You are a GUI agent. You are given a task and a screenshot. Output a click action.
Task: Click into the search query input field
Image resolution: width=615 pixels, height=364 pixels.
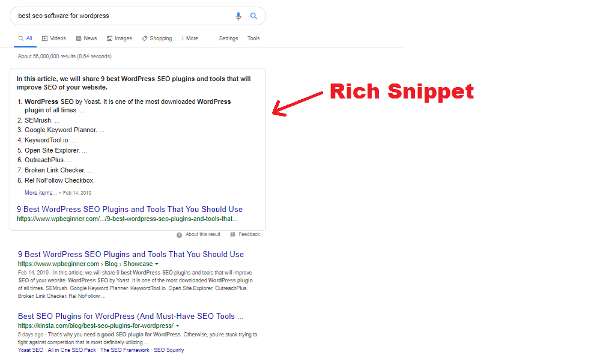click(120, 16)
